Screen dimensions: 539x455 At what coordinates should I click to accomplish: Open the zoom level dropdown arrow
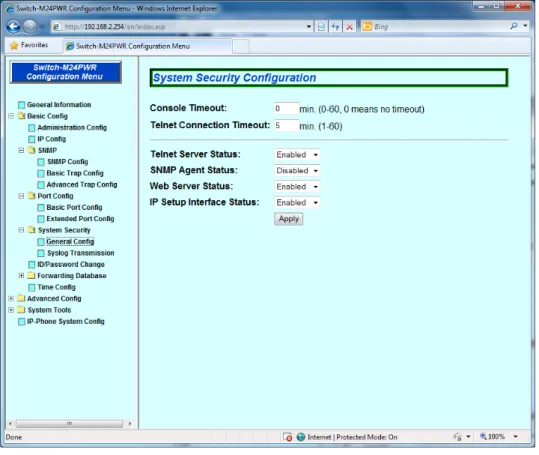515,436
